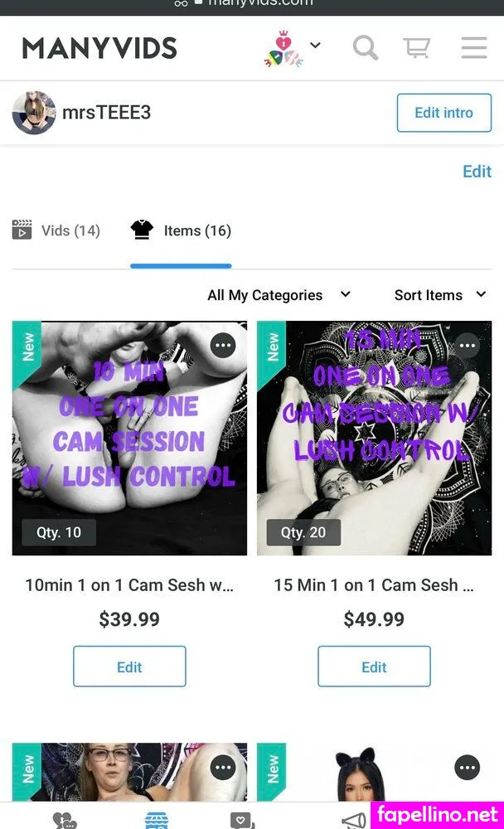Open the shopping cart
Image resolution: width=504 pixels, height=829 pixels.
click(417, 47)
